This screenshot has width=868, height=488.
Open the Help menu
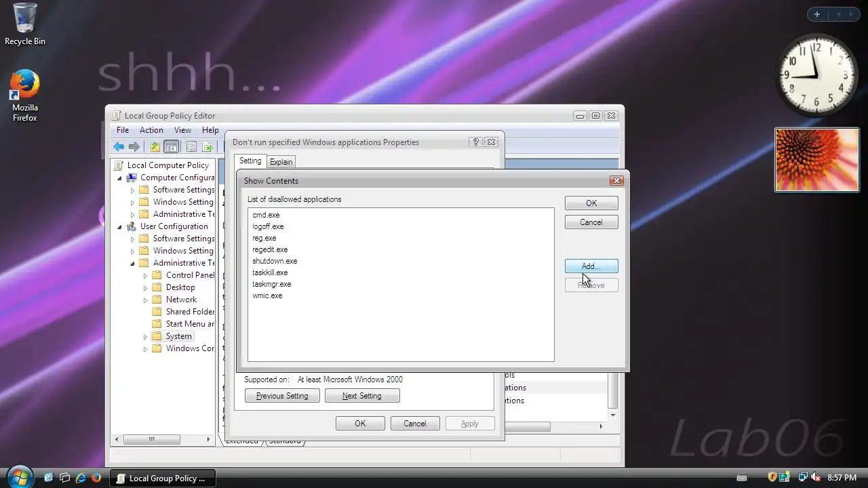click(210, 130)
